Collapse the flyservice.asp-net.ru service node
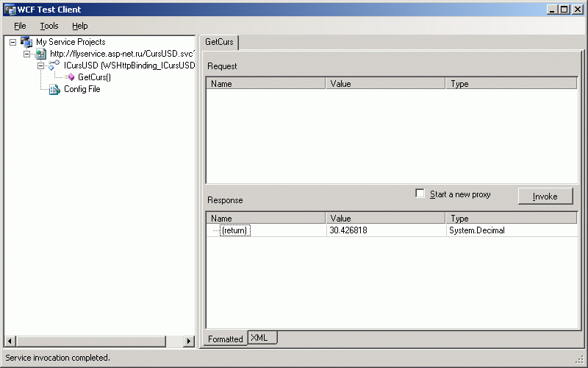The image size is (588, 368). click(x=26, y=54)
